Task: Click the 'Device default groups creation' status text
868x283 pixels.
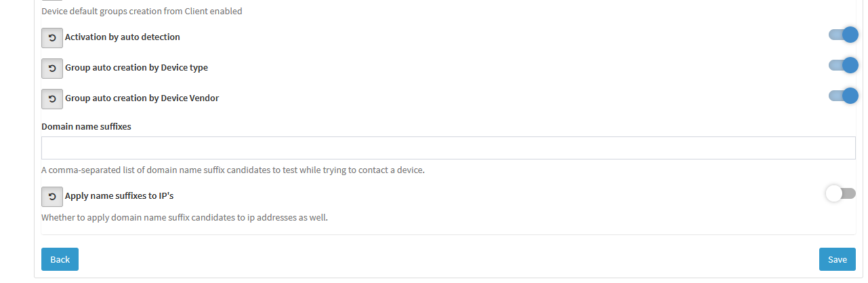Action: click(x=142, y=12)
